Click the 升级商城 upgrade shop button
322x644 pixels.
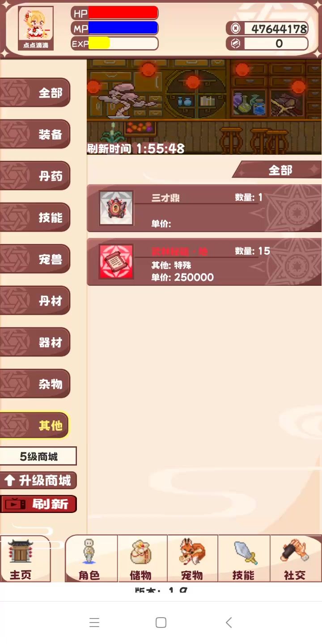[x=38, y=481]
